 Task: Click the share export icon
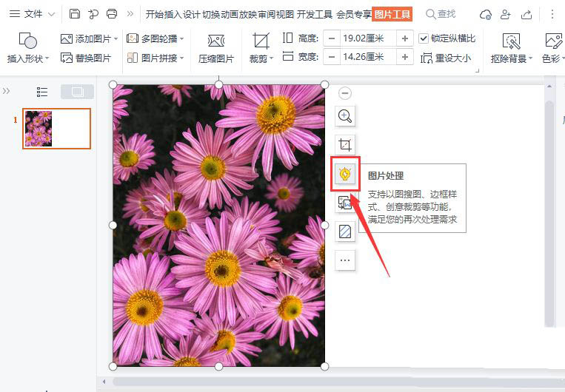click(x=526, y=14)
